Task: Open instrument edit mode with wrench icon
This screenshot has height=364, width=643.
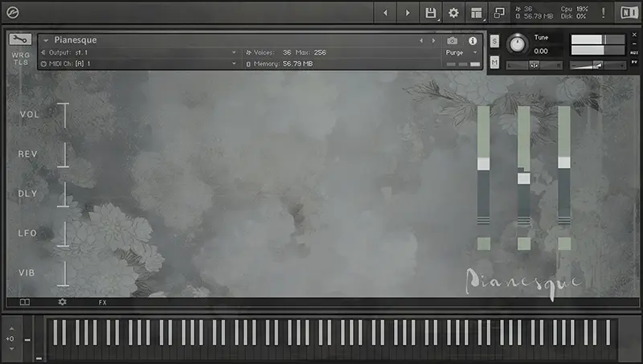Action: pyautogui.click(x=19, y=39)
